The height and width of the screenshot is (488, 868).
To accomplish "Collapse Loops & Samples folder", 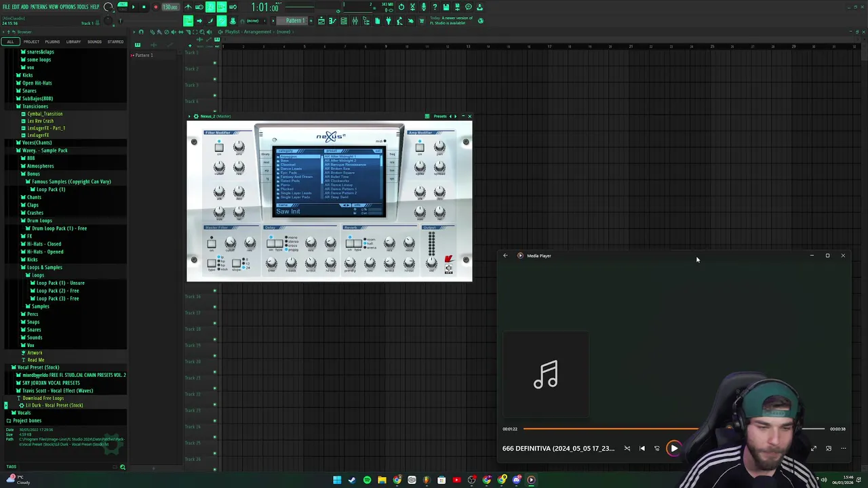I will pyautogui.click(x=44, y=267).
